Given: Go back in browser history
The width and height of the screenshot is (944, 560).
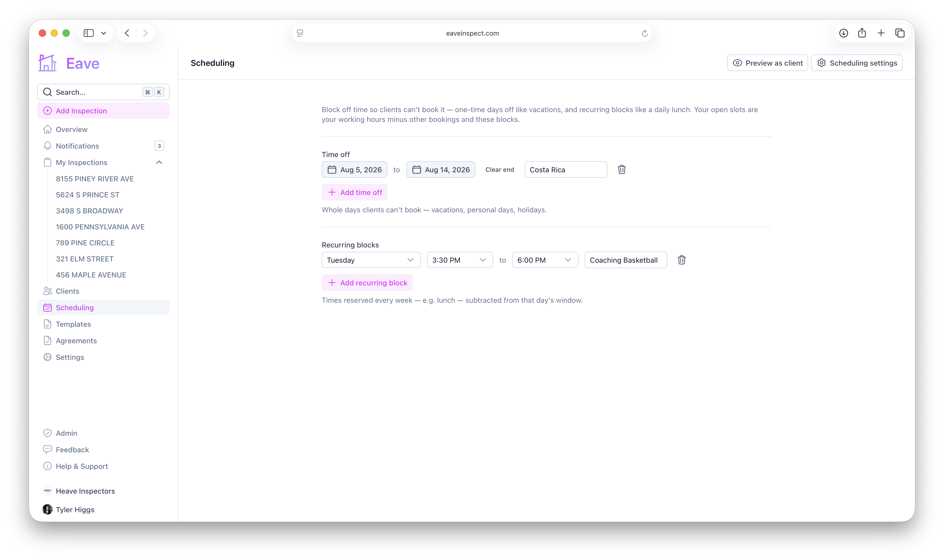Looking at the screenshot, I should tap(127, 33).
